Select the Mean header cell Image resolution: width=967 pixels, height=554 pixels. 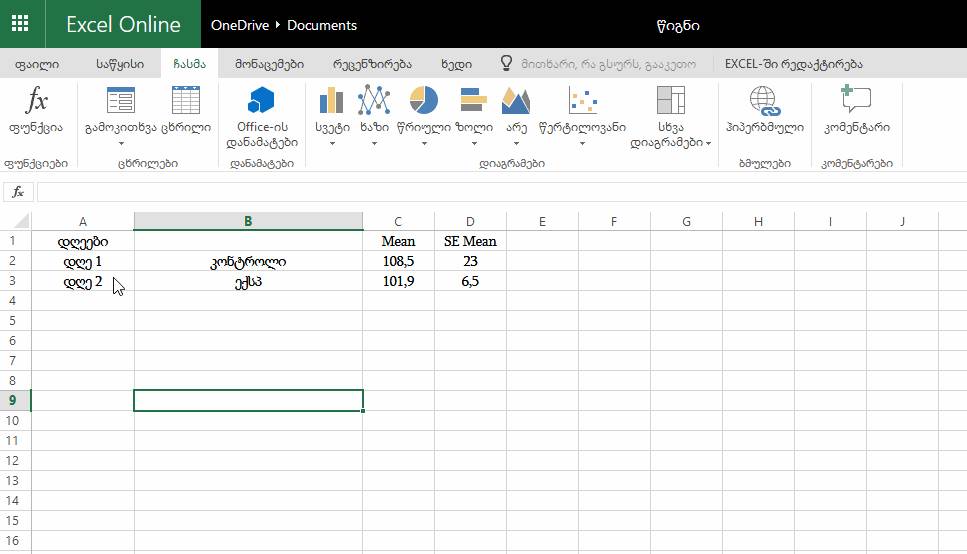(x=398, y=241)
